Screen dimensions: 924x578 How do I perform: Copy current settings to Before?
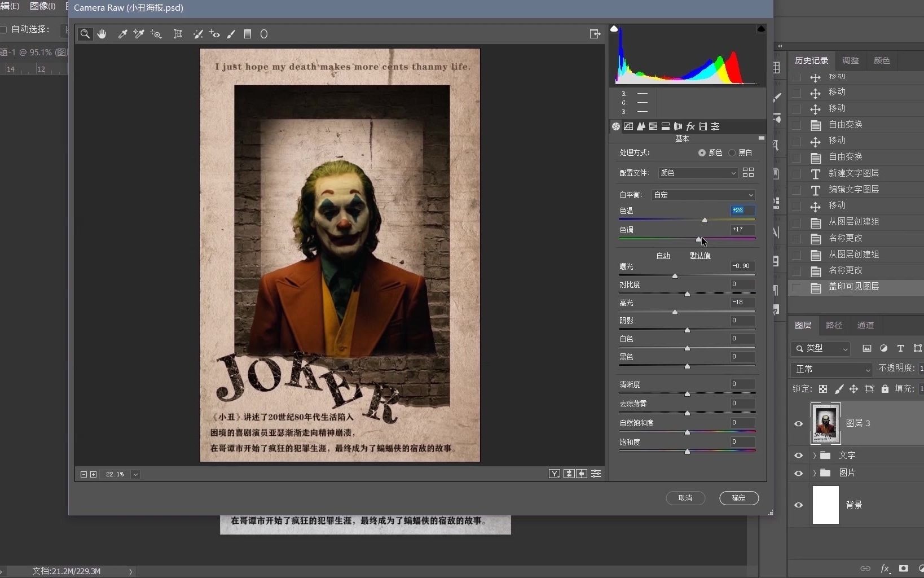pyautogui.click(x=582, y=474)
